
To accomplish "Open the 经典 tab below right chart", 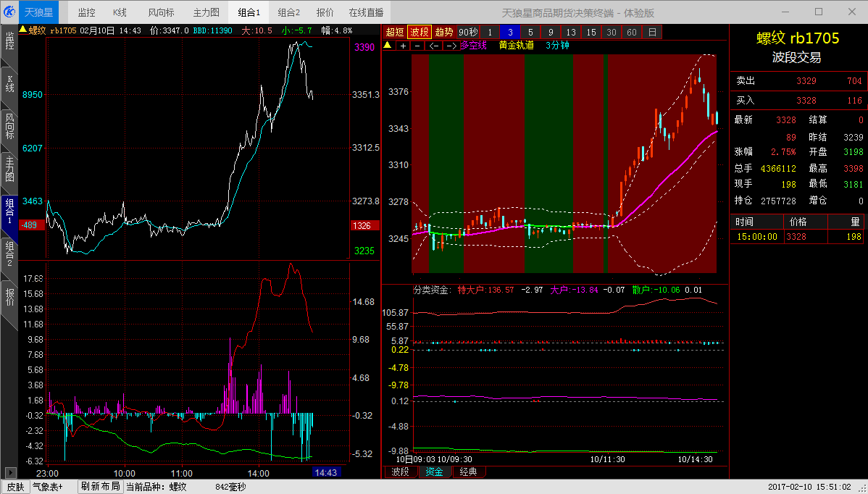I will tap(469, 472).
